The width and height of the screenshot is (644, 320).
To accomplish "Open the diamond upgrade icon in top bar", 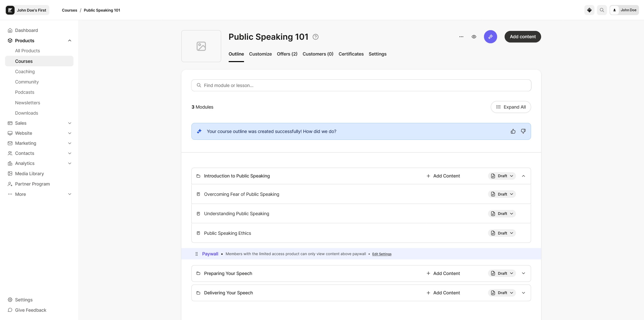I will coord(589,10).
